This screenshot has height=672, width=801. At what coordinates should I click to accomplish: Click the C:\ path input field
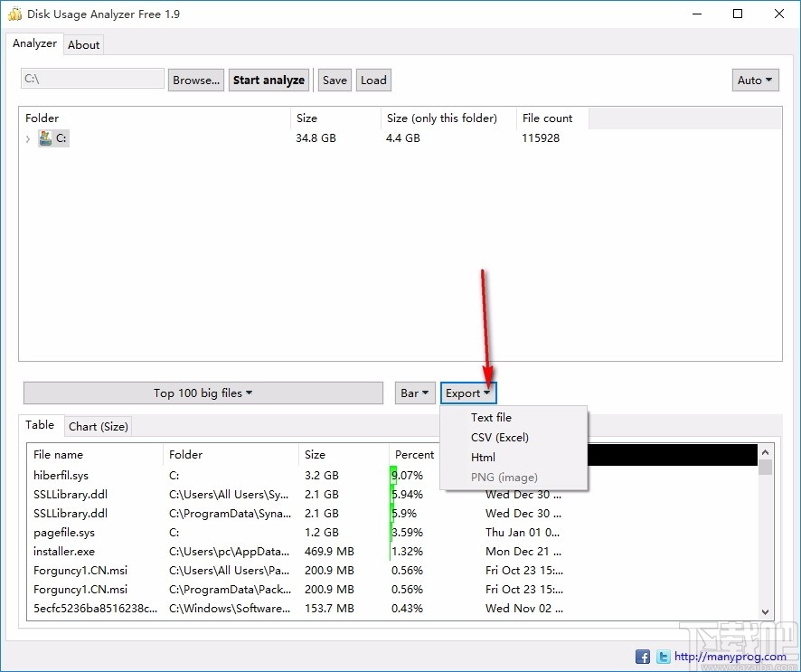click(90, 80)
